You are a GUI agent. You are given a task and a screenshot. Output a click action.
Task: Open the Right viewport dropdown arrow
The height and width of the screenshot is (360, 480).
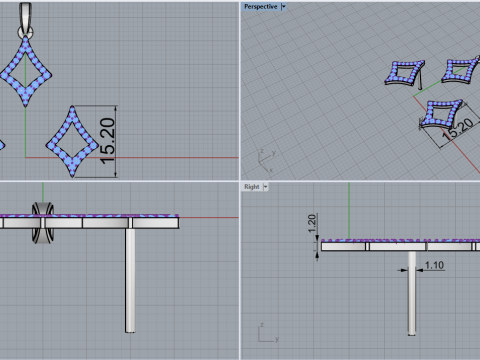tap(266, 187)
